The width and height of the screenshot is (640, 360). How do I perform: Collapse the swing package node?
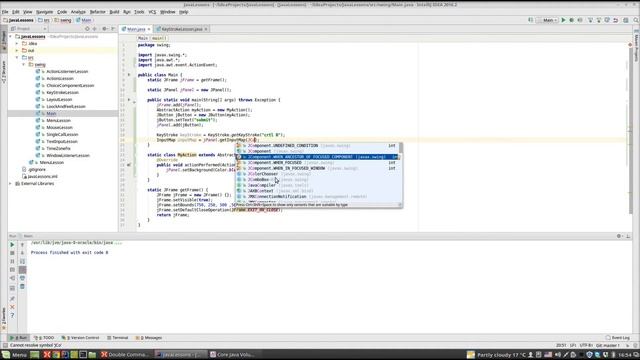pyautogui.click(x=24, y=64)
